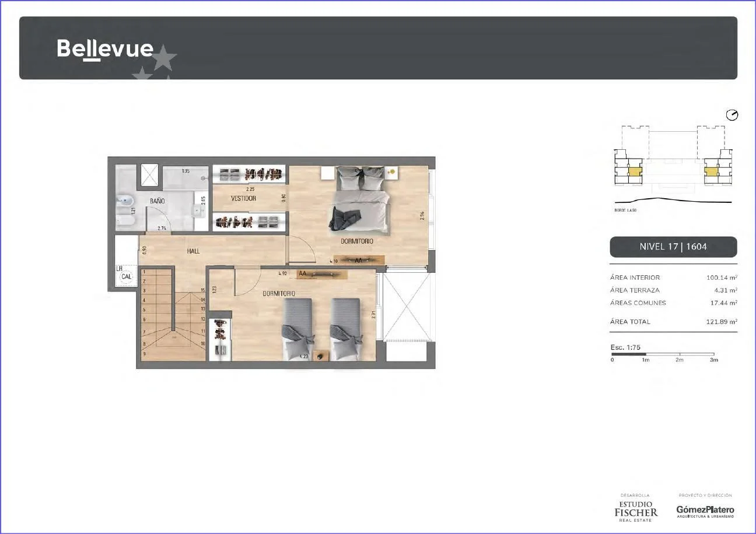Click the 1:75 scale bar
This screenshot has height=534, width=756.
[663, 354]
